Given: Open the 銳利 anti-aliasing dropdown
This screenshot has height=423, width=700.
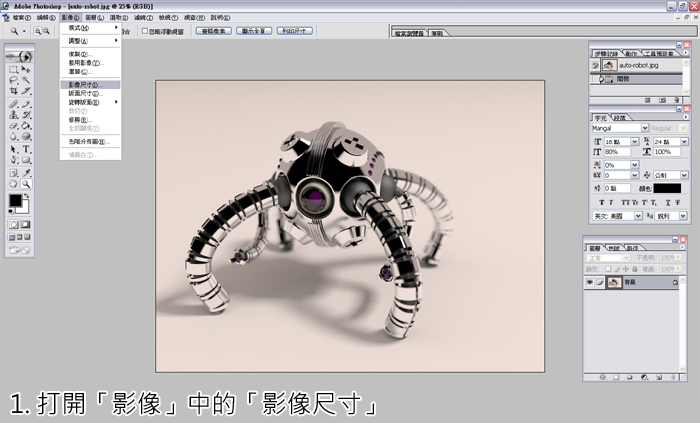Looking at the screenshot, I should 683,216.
